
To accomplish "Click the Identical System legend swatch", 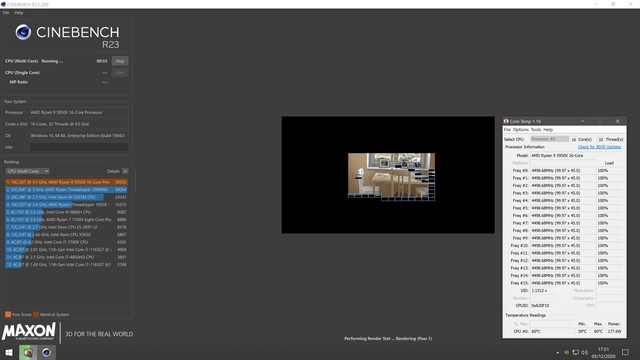I will 36,314.
